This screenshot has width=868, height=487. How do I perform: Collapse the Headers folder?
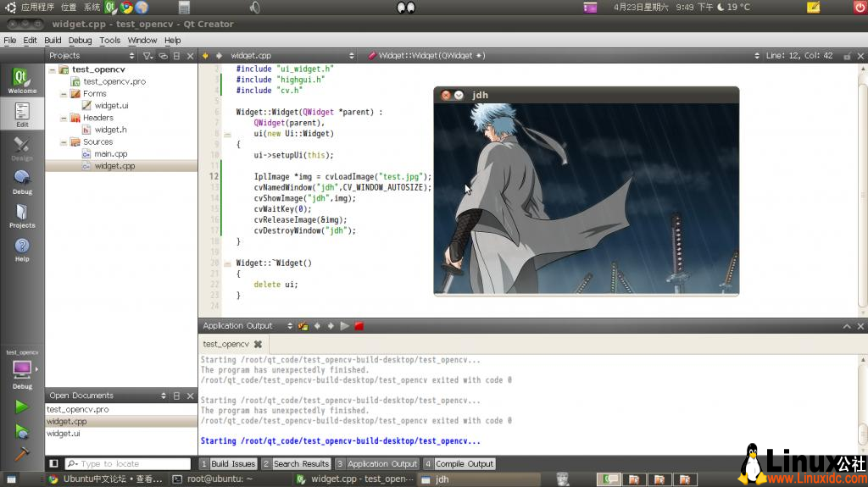(63, 118)
